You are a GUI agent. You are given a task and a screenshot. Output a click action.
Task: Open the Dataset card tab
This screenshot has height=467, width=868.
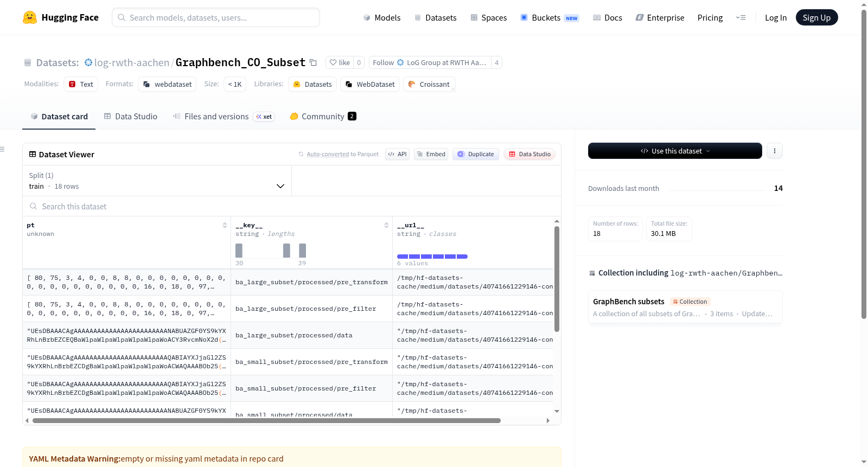pos(59,116)
